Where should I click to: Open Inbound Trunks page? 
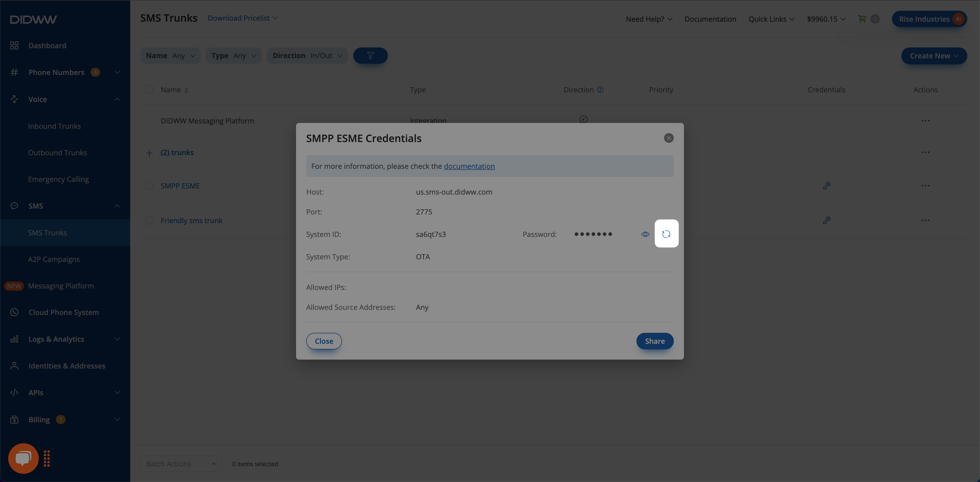[54, 126]
